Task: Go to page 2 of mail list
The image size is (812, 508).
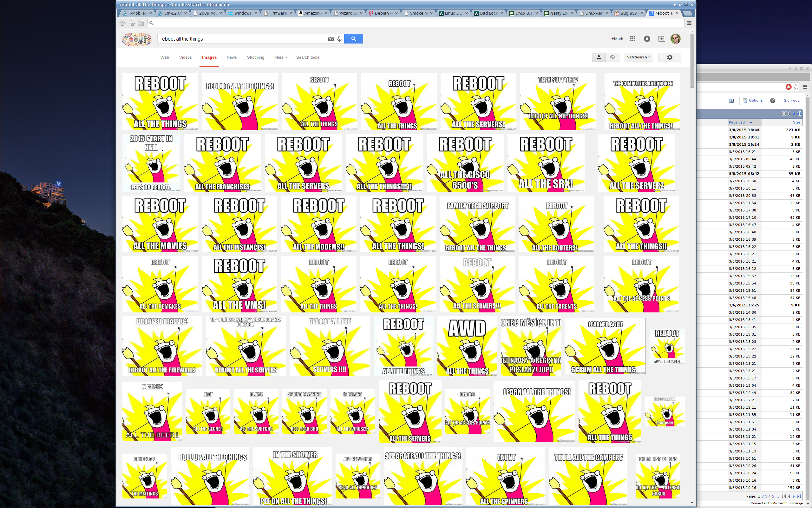Action: click(x=763, y=496)
